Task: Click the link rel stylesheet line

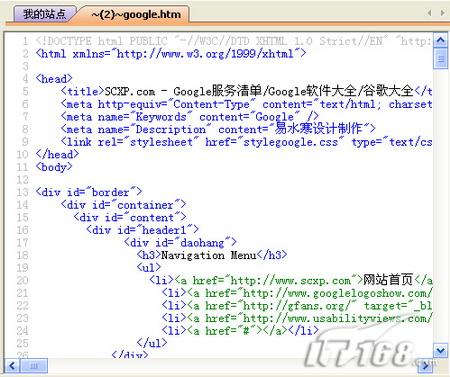Action: coord(246,142)
